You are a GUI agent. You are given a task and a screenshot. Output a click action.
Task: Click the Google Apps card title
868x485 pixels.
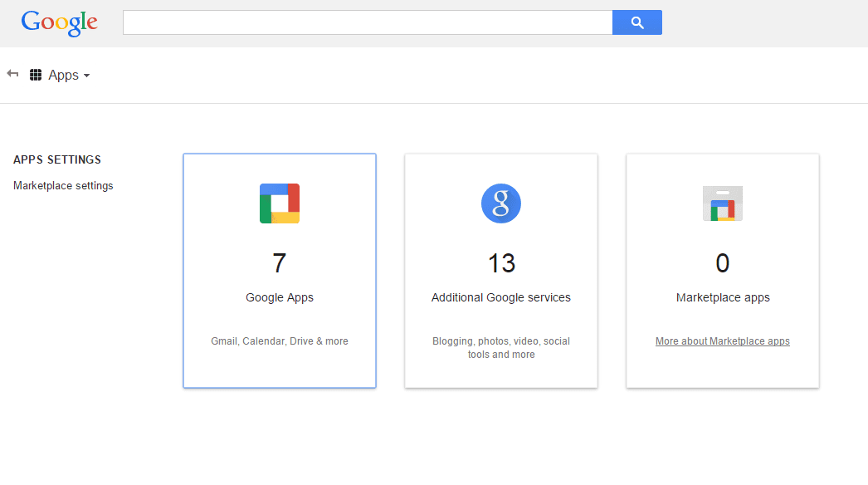(280, 297)
